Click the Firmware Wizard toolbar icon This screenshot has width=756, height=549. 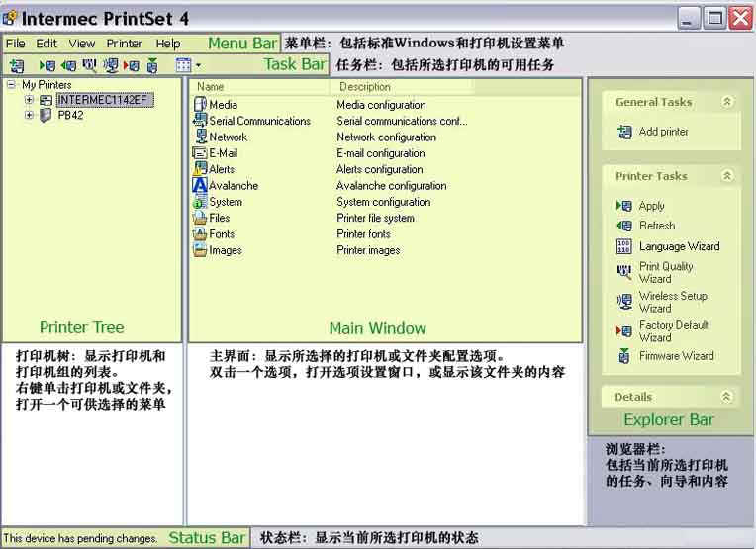(x=151, y=65)
